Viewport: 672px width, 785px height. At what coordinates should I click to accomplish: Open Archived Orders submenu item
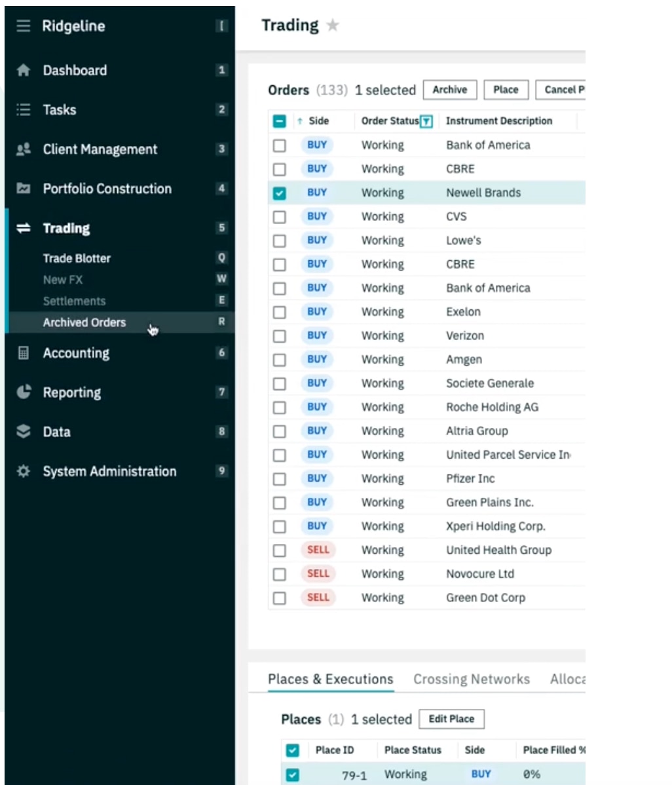[x=120, y=322]
